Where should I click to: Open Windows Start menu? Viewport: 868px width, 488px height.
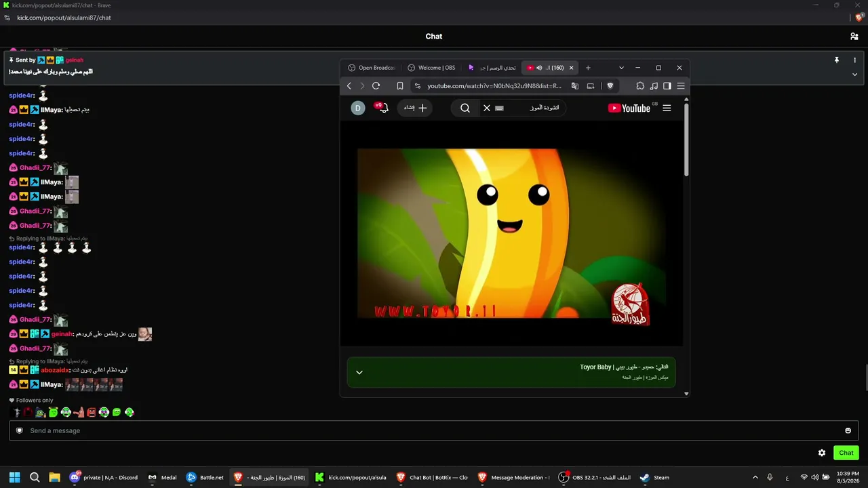pos(14,477)
